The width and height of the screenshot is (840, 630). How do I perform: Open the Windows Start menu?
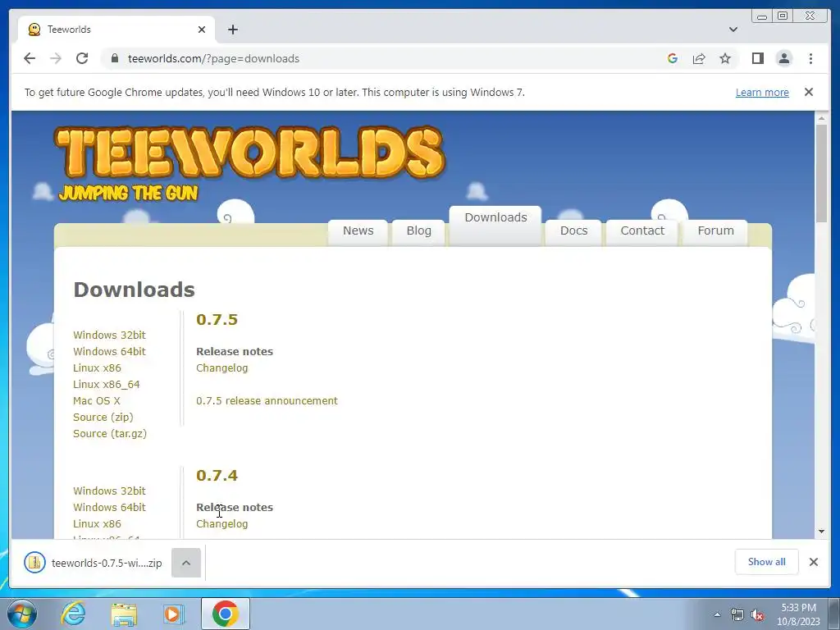point(21,614)
